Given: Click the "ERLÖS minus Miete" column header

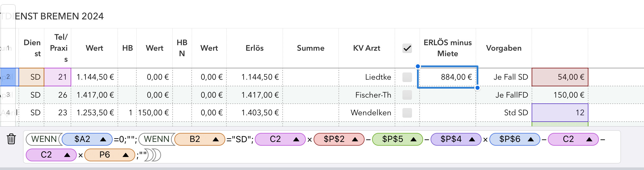Looking at the screenshot, I should [x=447, y=48].
